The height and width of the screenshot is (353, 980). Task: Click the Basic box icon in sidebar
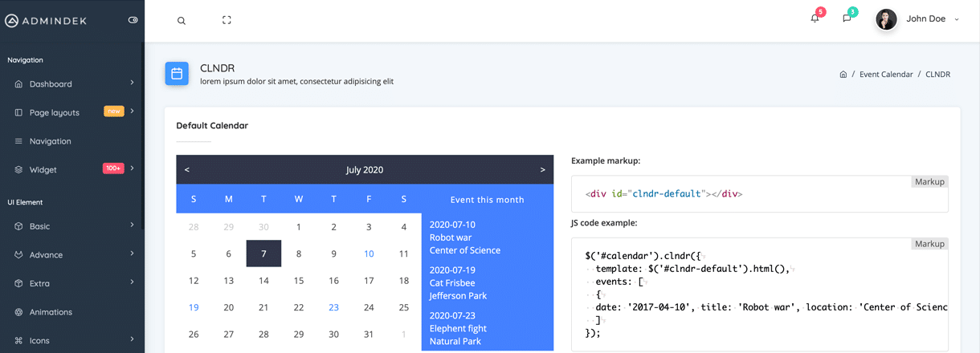coord(18,226)
